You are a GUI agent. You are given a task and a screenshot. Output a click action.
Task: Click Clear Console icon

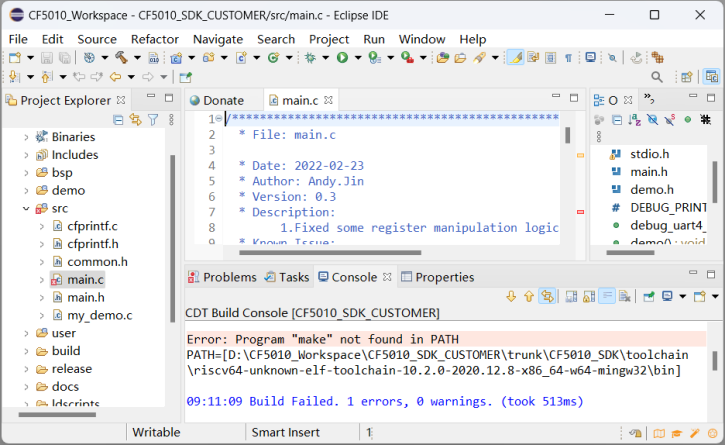[625, 296]
